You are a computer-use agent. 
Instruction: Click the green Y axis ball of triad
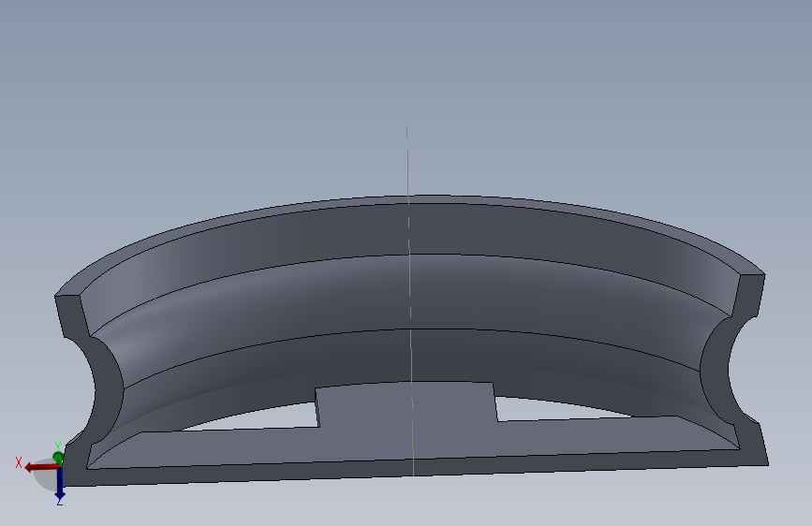pyautogui.click(x=57, y=458)
